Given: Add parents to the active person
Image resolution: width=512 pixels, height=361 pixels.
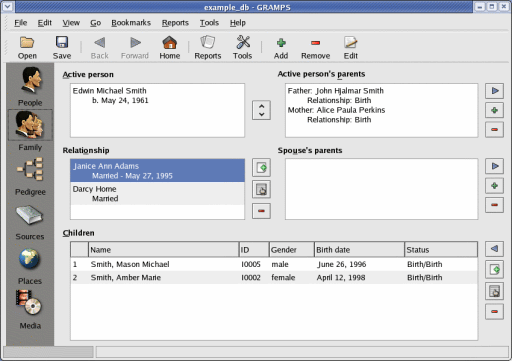Looking at the screenshot, I should (x=494, y=110).
